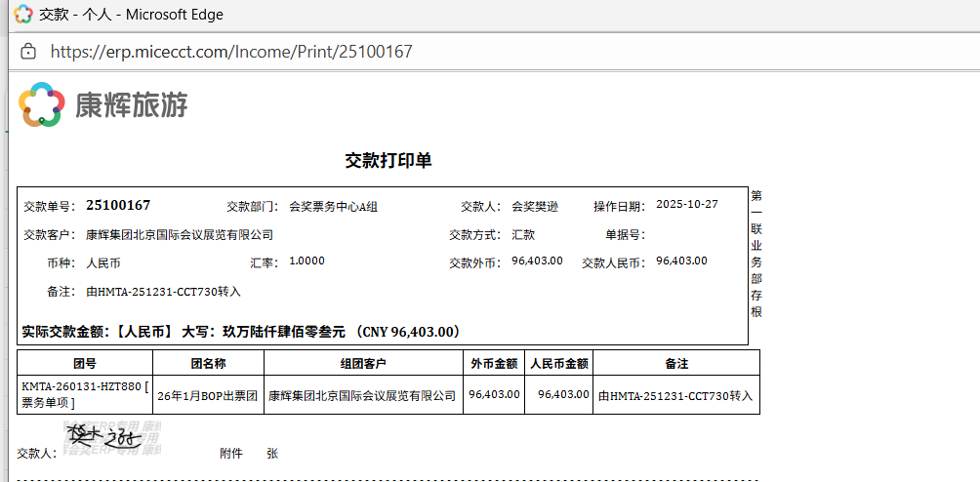Click the exchange rate value 1.0000
The image size is (980, 482).
307,261
